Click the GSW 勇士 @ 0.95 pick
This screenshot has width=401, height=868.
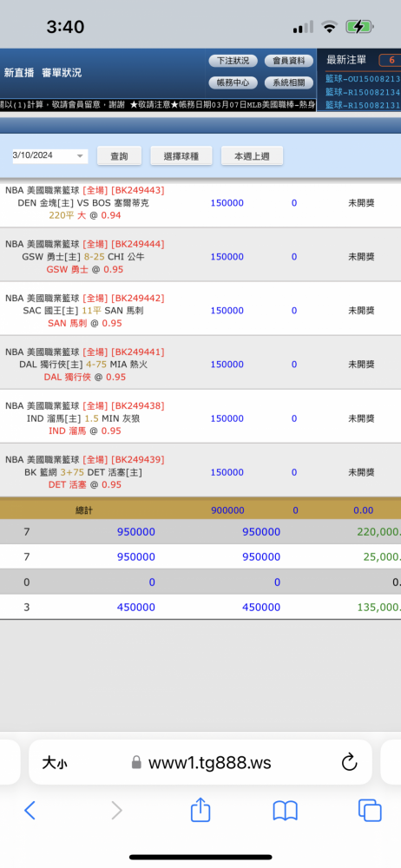85,270
